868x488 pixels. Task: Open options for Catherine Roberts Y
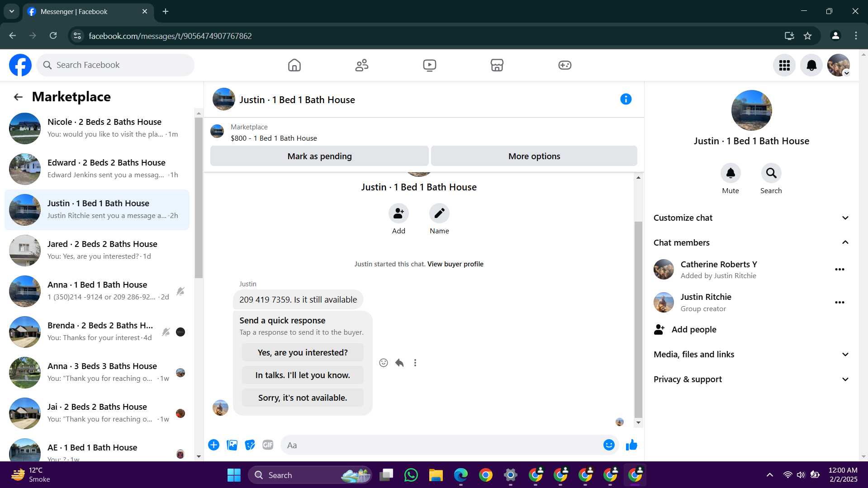[840, 270]
